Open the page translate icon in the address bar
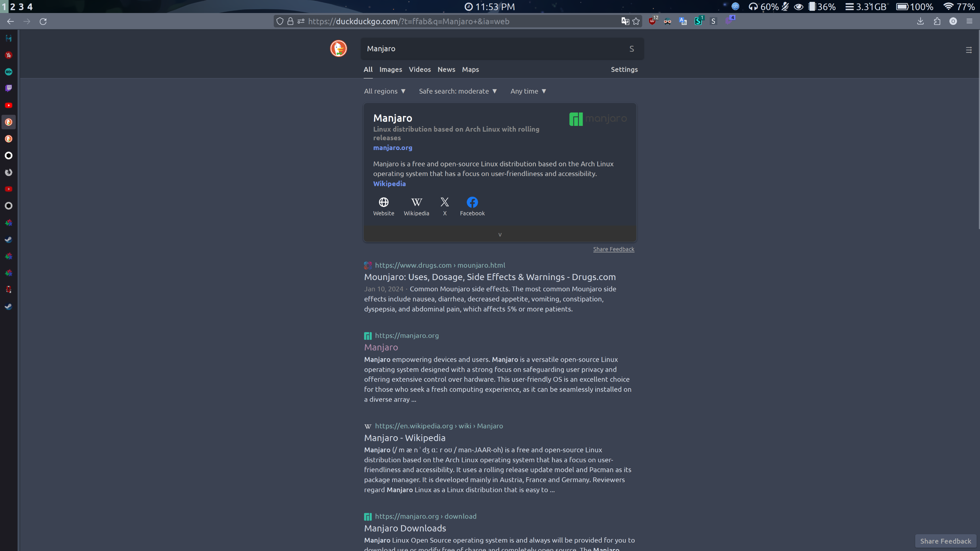This screenshot has width=980, height=551. 625,21
